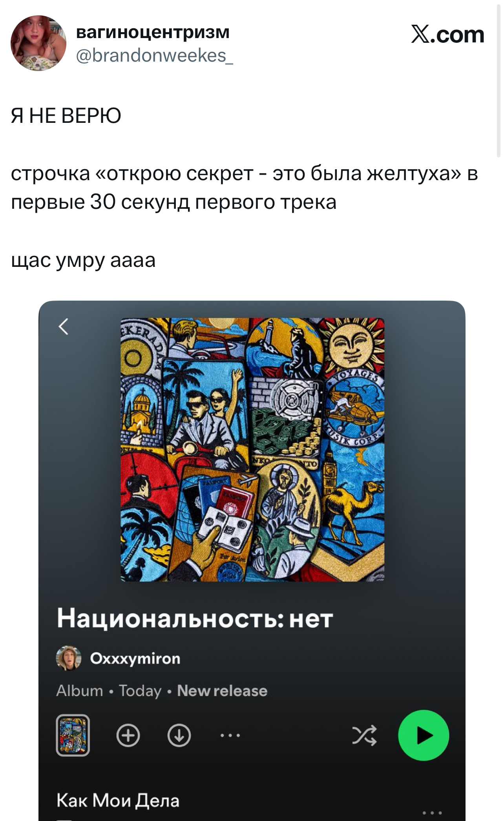Viewport: 504px width, 821px height.
Task: Open the Oxxxymiron artist name link
Action: pyautogui.click(x=135, y=658)
